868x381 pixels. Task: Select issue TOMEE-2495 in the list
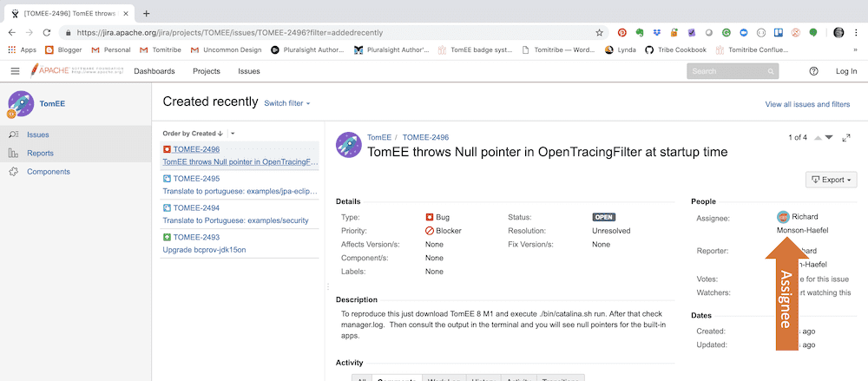[x=196, y=178]
